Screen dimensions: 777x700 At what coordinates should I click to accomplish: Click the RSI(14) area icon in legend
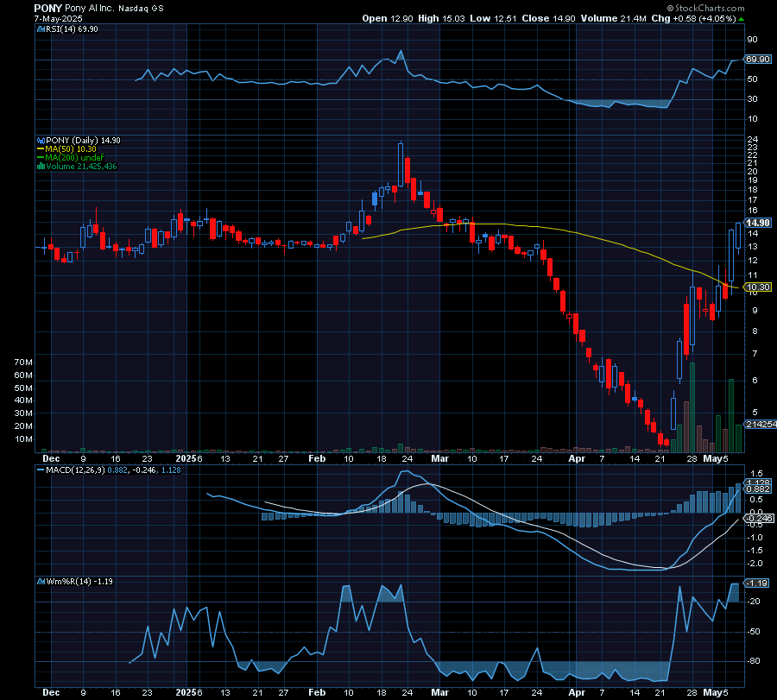pyautogui.click(x=39, y=29)
